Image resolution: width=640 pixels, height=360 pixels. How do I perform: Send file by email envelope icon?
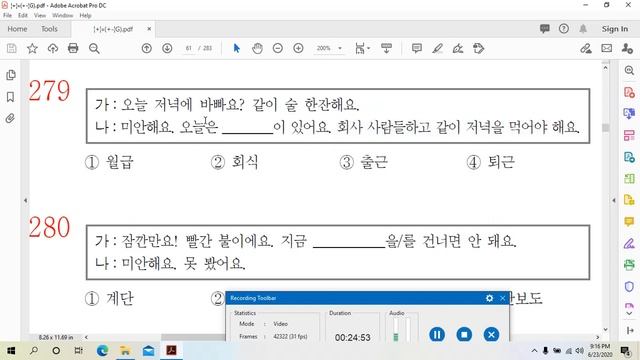click(x=607, y=49)
